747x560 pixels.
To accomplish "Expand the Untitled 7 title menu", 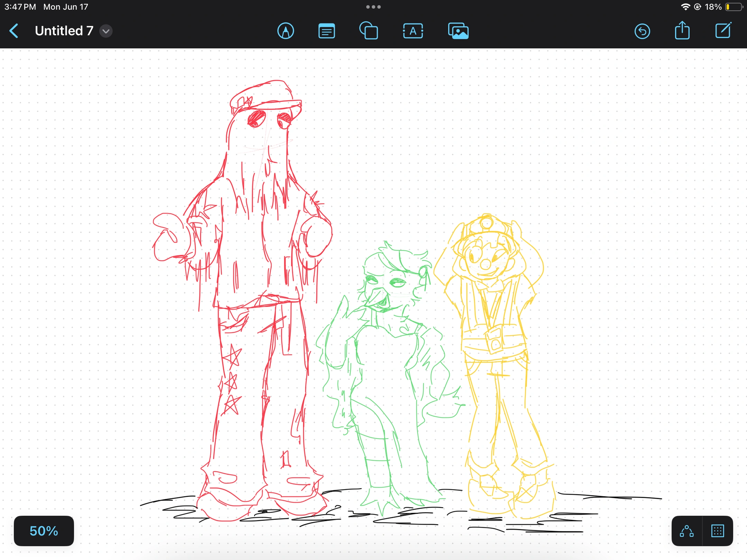I will tap(106, 31).
